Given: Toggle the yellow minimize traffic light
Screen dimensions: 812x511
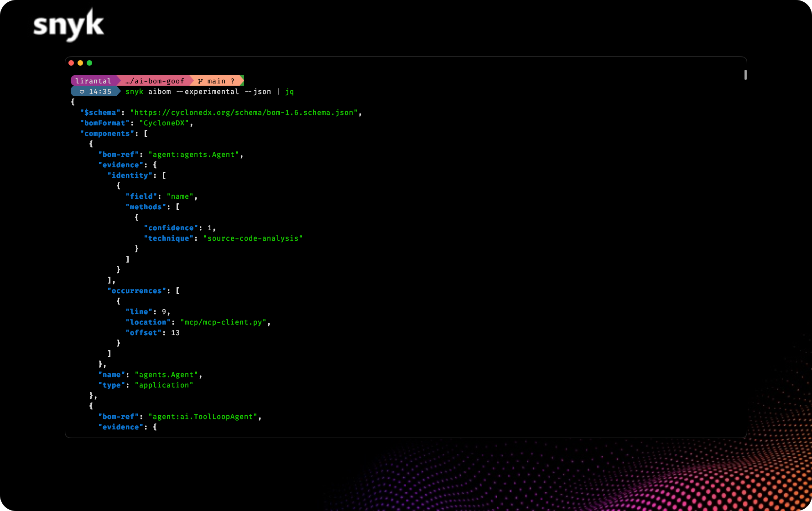Looking at the screenshot, I should point(80,63).
